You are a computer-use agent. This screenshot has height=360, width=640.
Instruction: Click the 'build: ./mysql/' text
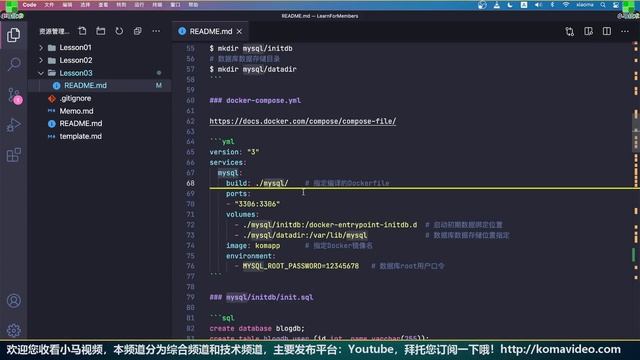coord(257,183)
